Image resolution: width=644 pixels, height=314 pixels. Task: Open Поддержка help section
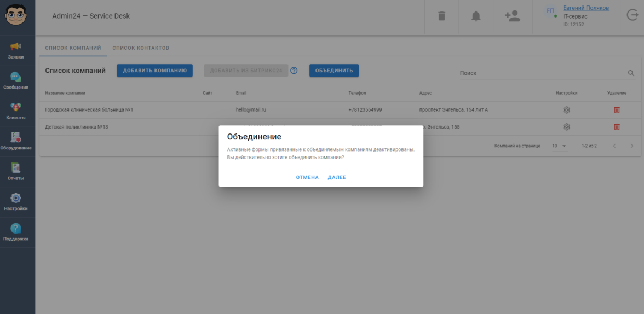point(16,232)
